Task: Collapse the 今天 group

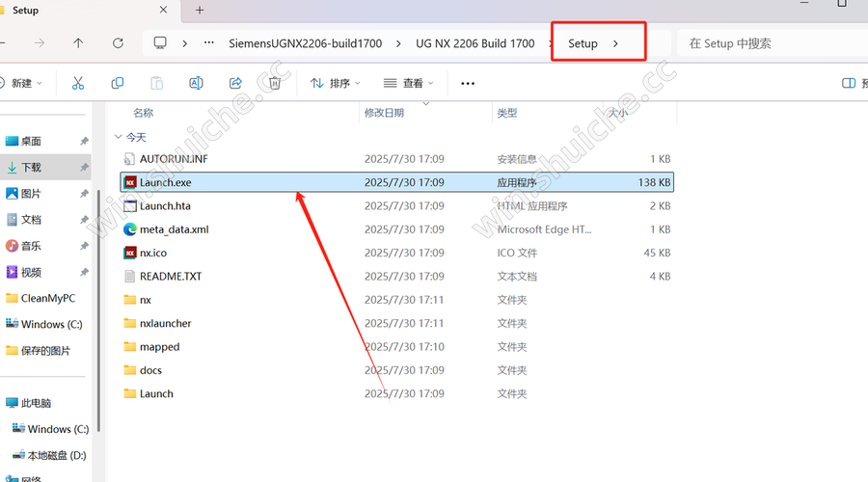Action: point(118,137)
